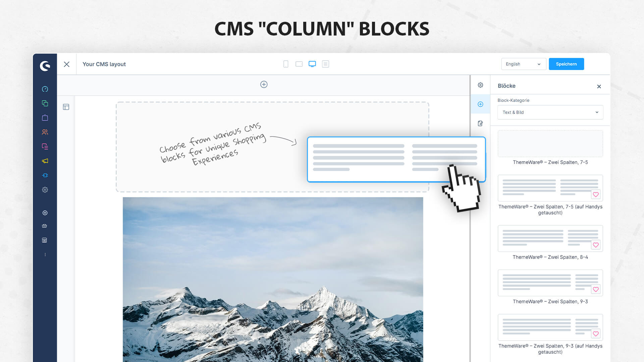Image resolution: width=644 pixels, height=362 pixels.
Task: Select the edit/pencil block icon
Action: [481, 123]
